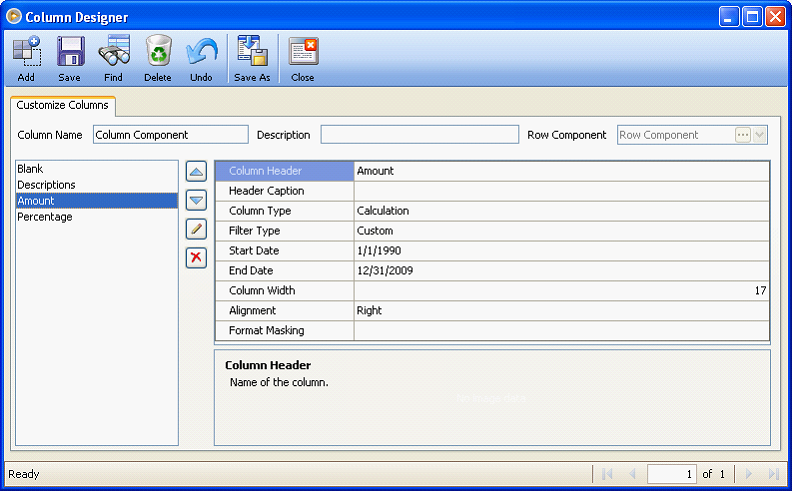793x492 pixels.
Task: Go to first record navigation arrow
Action: (607, 474)
